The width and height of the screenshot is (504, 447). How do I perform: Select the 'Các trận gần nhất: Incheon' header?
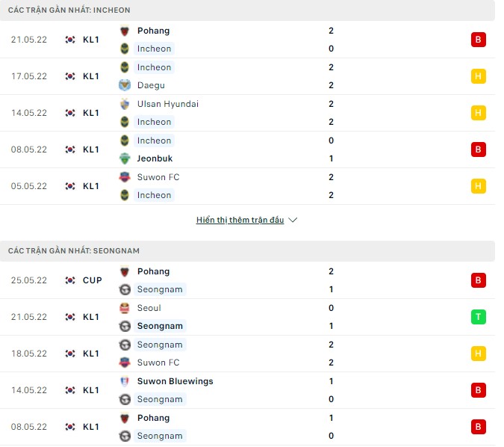tap(69, 10)
